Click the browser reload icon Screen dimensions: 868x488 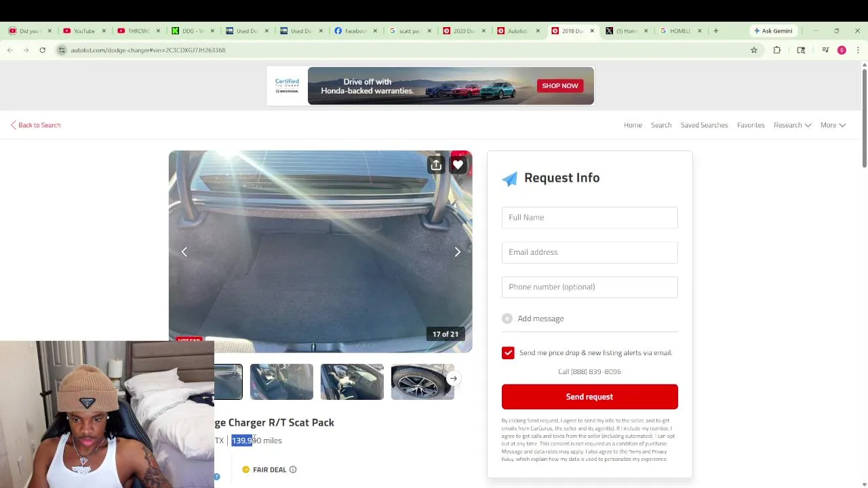[42, 50]
